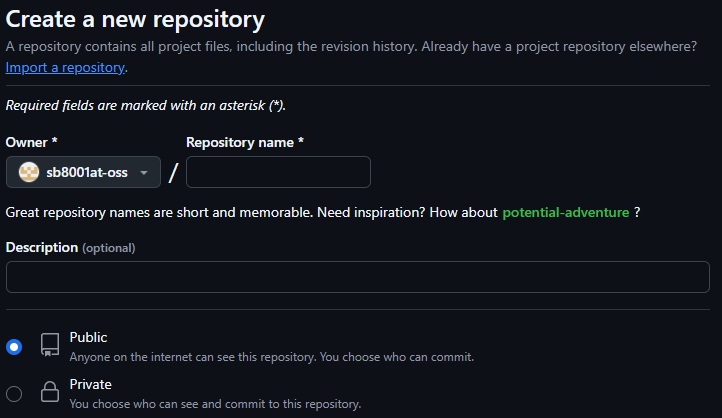722x418 pixels.
Task: Click the Repository name field label
Action: pyautogui.click(x=245, y=142)
